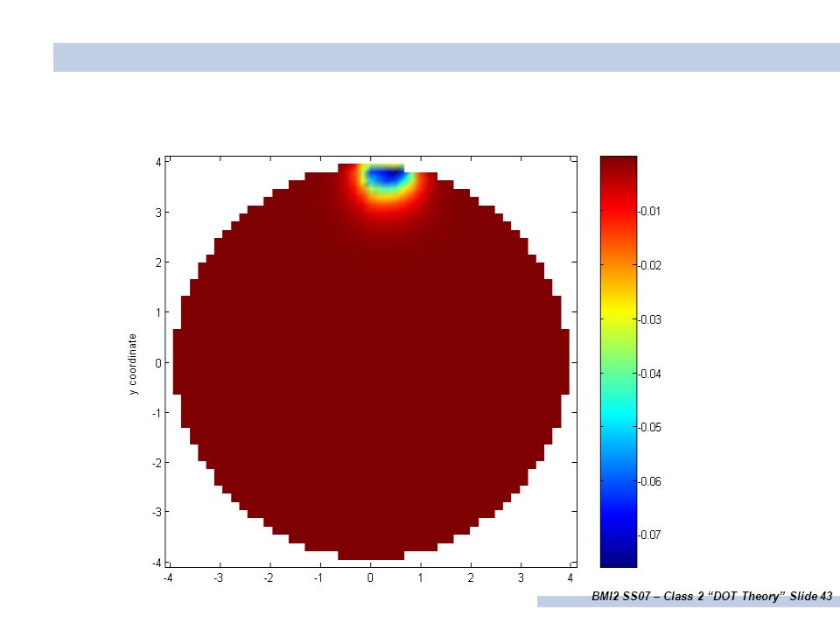This screenshot has height=630, width=840.
Task: Click the x-axis tick label -2
Action: point(269,578)
